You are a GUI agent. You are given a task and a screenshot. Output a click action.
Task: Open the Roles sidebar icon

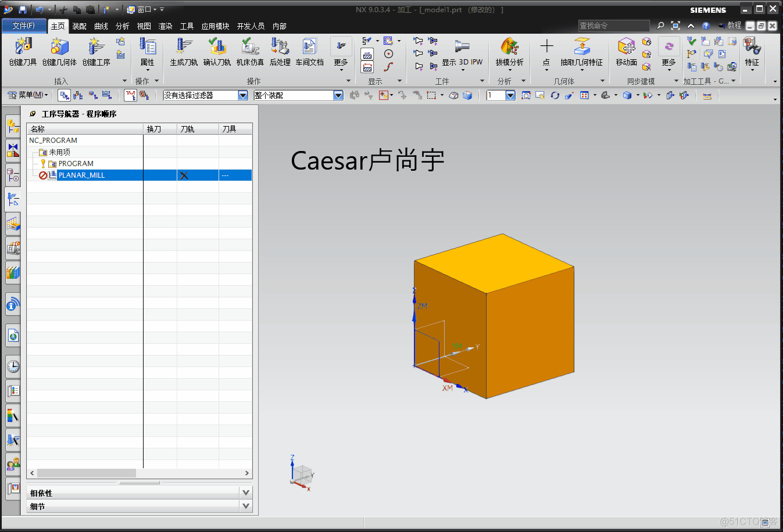click(x=13, y=463)
